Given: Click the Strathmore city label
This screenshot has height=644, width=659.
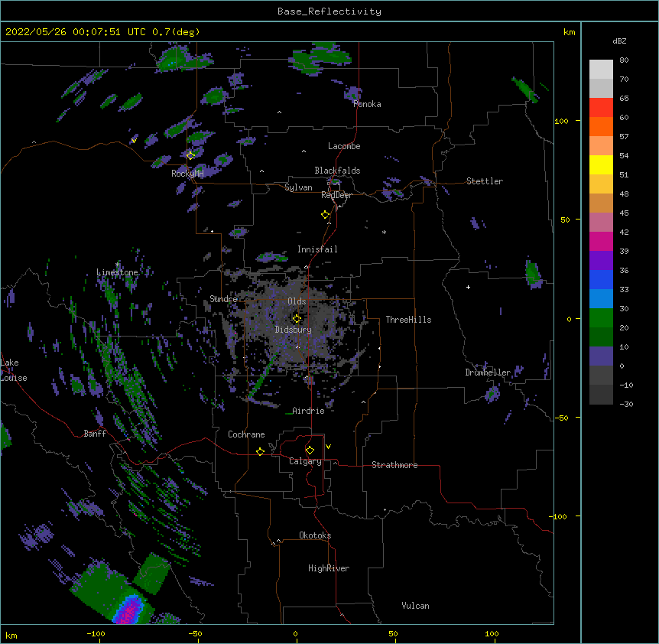Looking at the screenshot, I should [394, 465].
